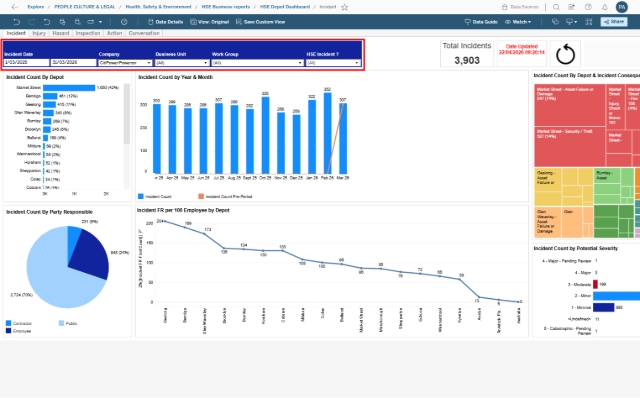Click the Incident Count legend blue swatch
This screenshot has width=640, height=398.
141,196
